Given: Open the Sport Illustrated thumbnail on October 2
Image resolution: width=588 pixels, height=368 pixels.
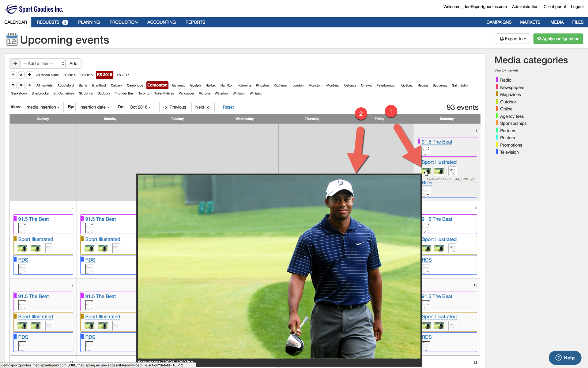Looking at the screenshot, I should [22, 248].
